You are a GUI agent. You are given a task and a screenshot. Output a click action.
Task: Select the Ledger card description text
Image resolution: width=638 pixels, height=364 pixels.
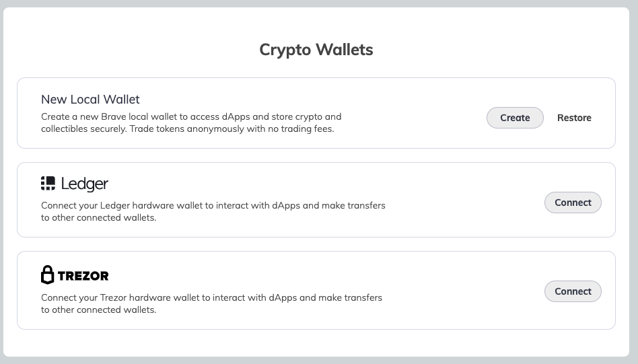pyautogui.click(x=213, y=211)
